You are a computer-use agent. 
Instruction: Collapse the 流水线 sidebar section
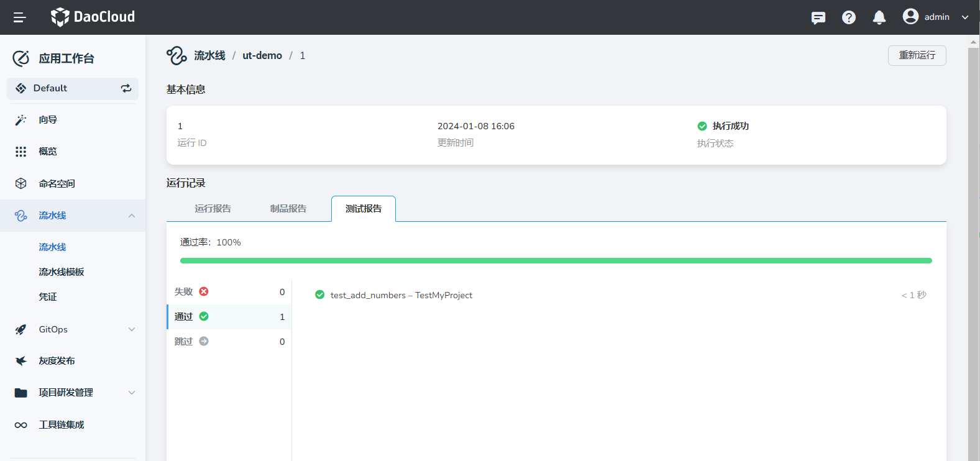click(x=131, y=216)
